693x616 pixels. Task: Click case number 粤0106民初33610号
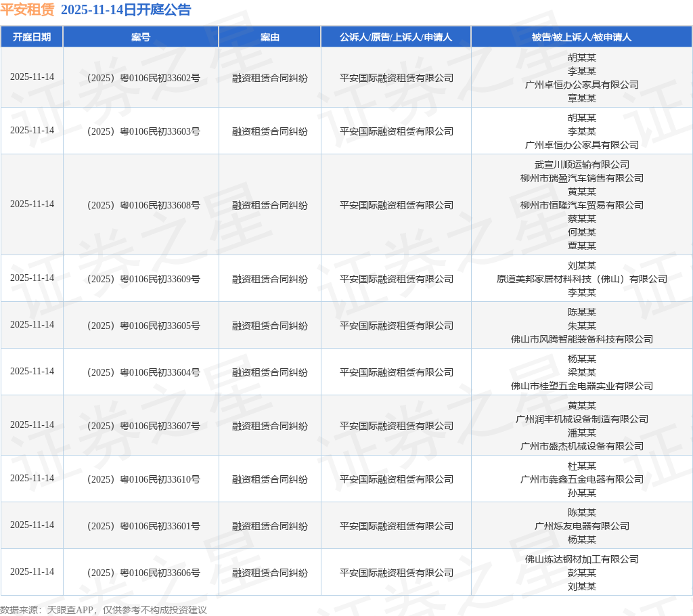(x=143, y=480)
